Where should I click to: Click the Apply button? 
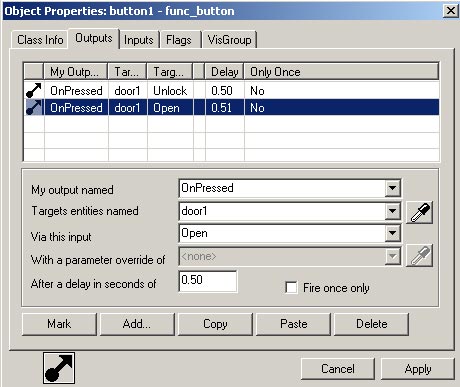pyautogui.click(x=418, y=369)
